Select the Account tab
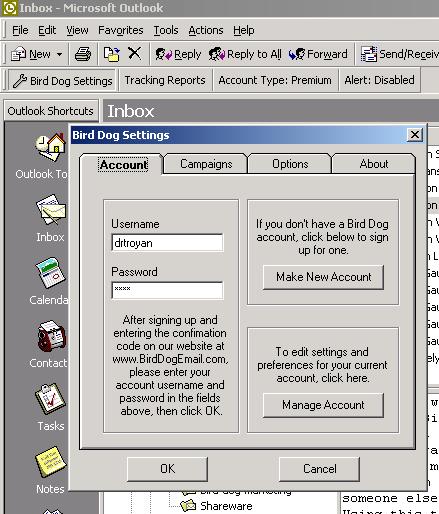 (123, 165)
